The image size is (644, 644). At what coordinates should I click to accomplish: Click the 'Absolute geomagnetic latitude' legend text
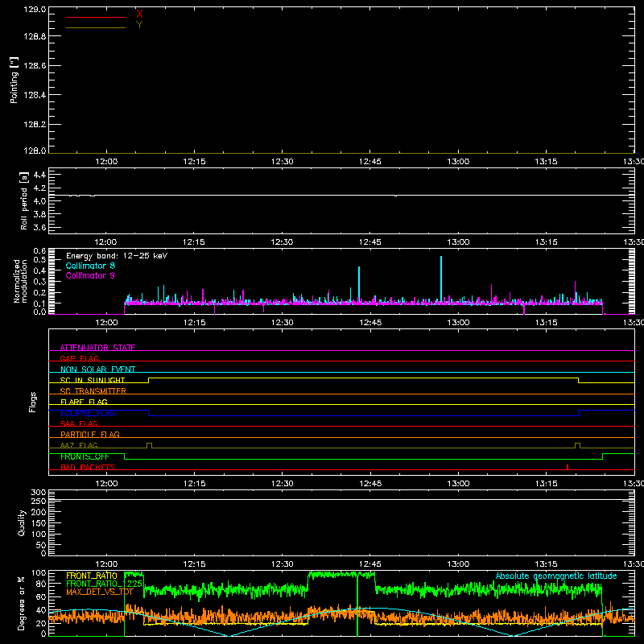(556, 576)
